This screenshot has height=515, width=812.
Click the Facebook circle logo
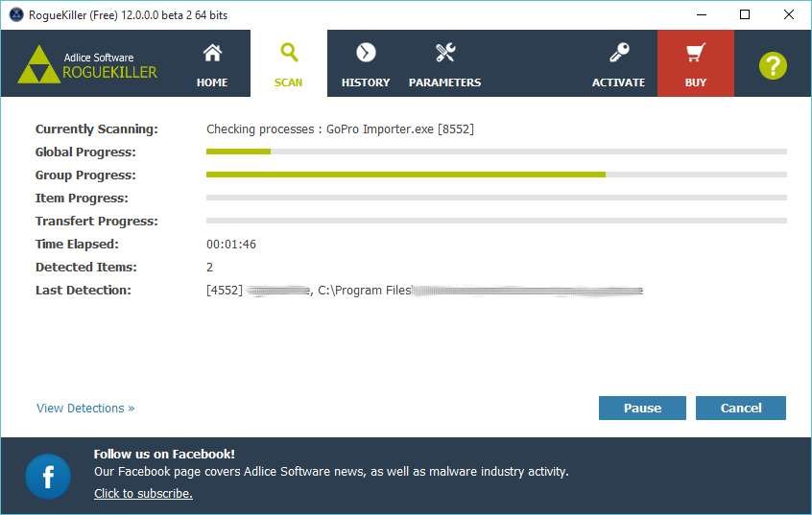(48, 477)
